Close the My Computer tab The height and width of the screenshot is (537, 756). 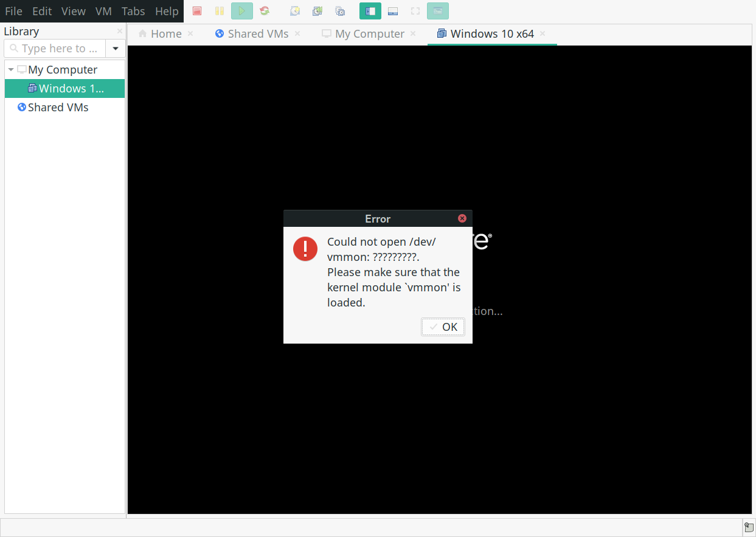(413, 34)
